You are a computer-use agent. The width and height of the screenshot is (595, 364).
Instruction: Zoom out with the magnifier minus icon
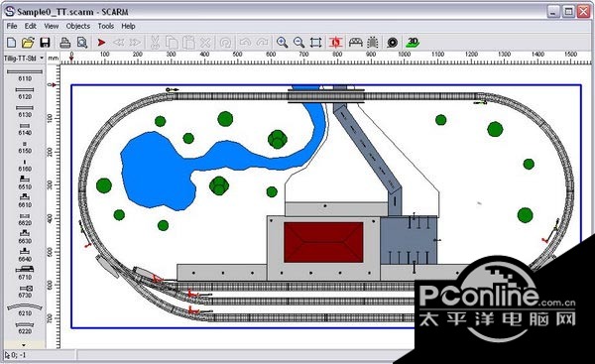(299, 42)
